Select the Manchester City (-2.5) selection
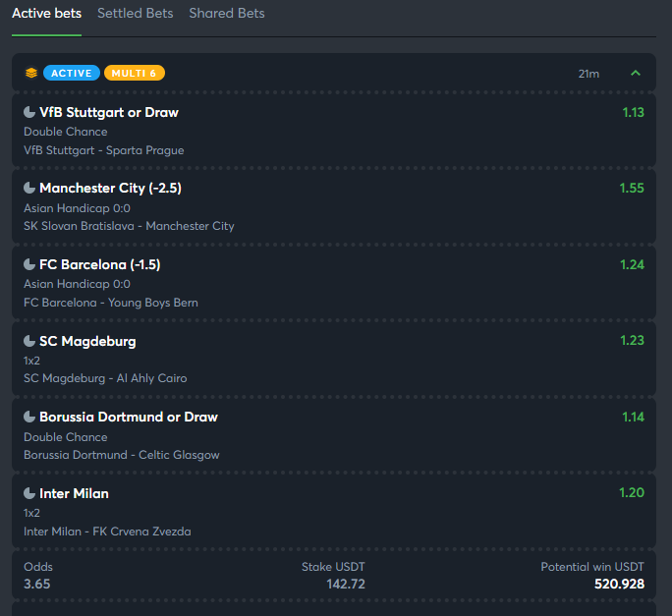 coord(111,189)
